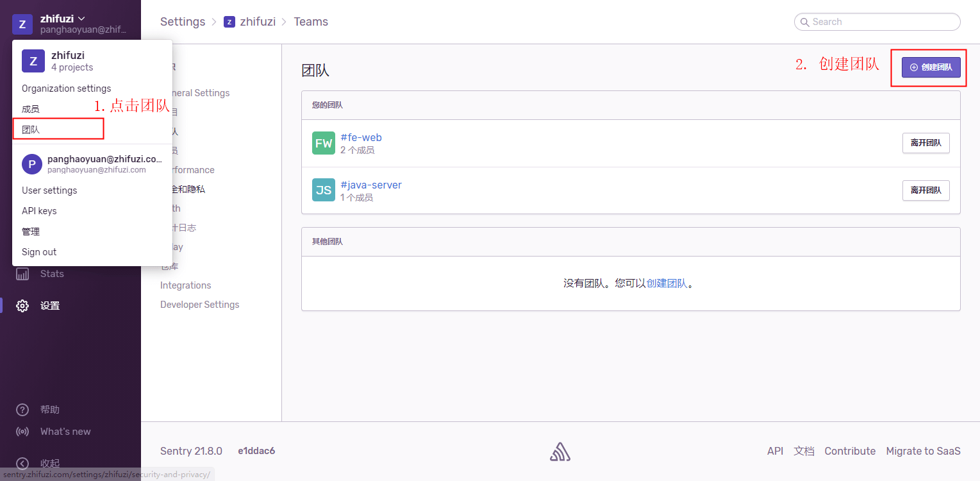The height and width of the screenshot is (481, 980).
Task: Click the FW team avatar icon
Action: 324,143
